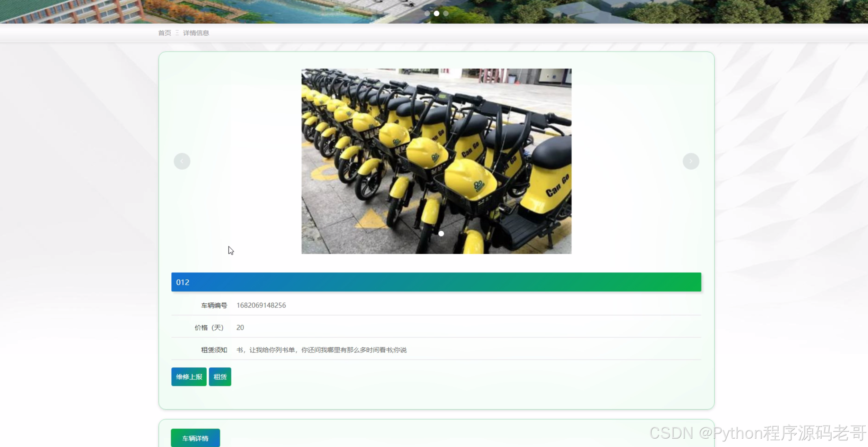Select the third banner carousel dot
Image resolution: width=868 pixels, height=447 pixels.
(x=446, y=14)
